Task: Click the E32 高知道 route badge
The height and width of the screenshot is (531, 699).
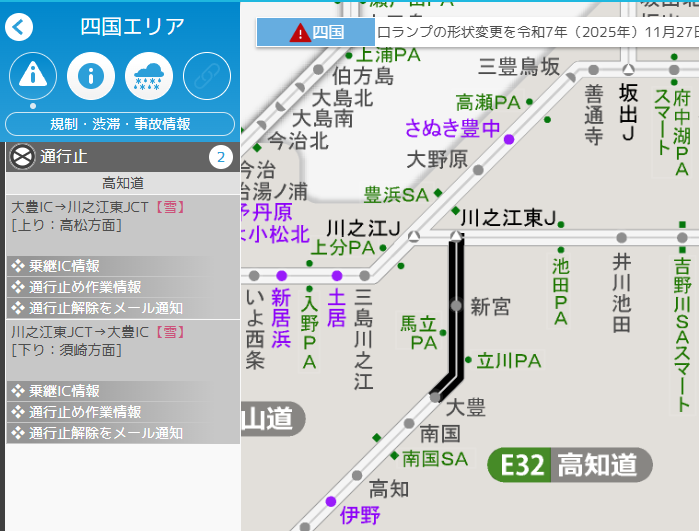Action: click(x=570, y=465)
